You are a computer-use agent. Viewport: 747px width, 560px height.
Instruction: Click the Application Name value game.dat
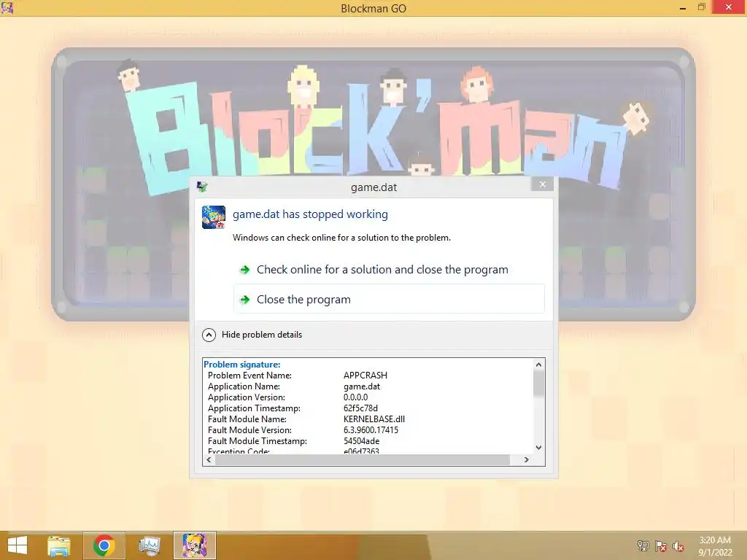(362, 386)
